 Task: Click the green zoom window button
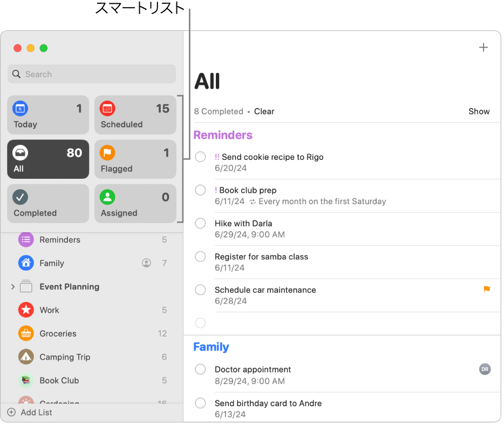[x=43, y=48]
